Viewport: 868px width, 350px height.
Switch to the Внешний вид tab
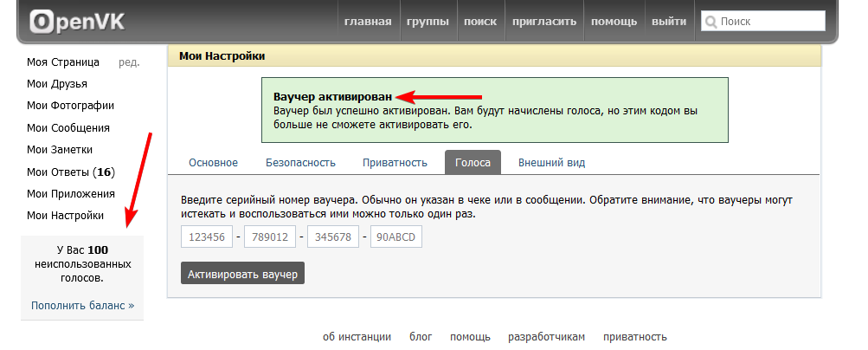click(x=551, y=162)
